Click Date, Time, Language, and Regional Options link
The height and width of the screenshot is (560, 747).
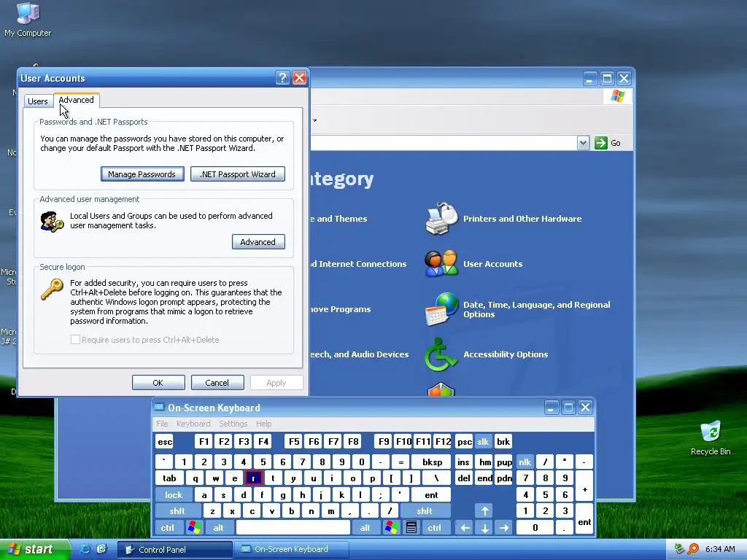pos(536,309)
